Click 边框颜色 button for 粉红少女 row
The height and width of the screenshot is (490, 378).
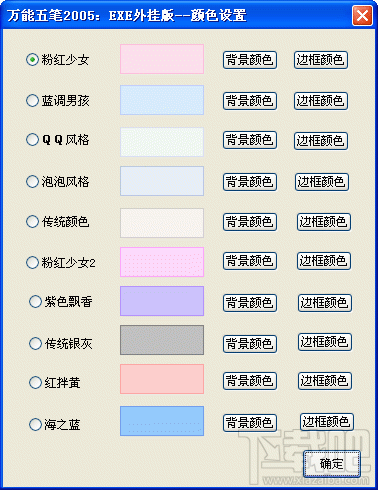(x=321, y=60)
